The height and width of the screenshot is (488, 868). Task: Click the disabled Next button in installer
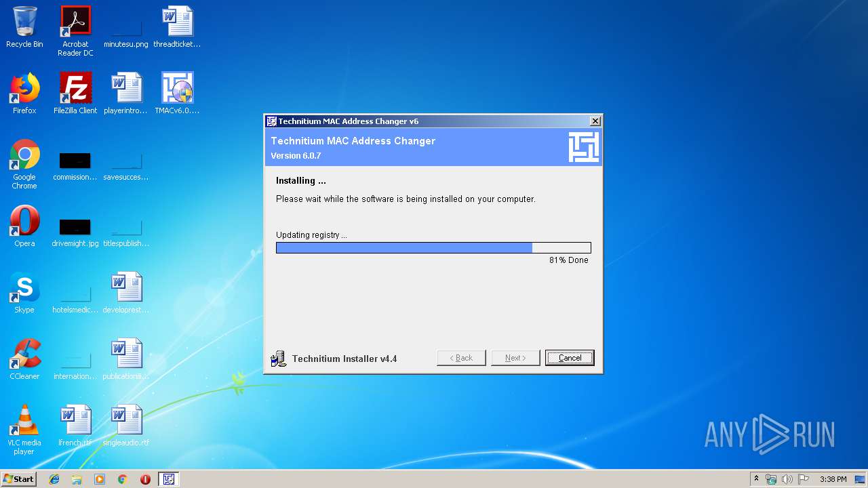click(x=515, y=358)
